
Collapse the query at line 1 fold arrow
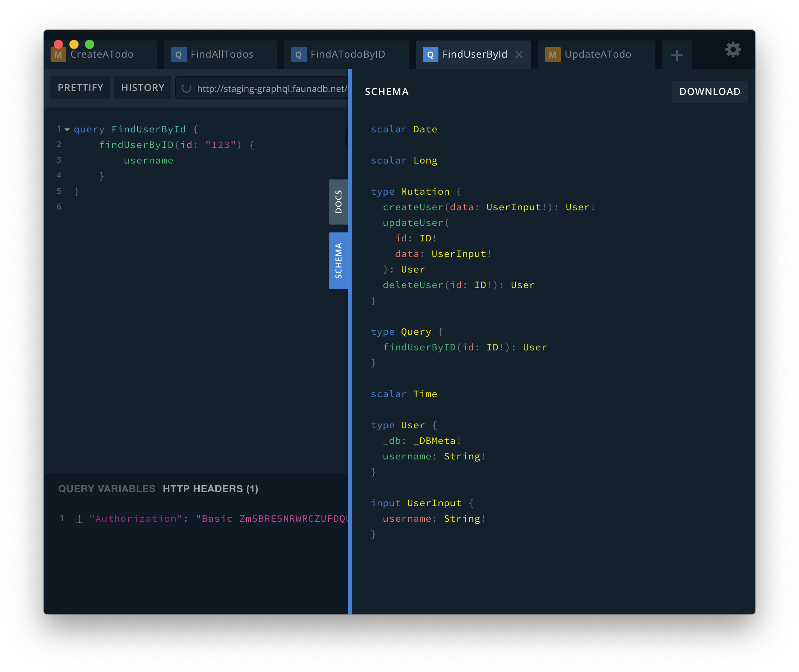(67, 129)
